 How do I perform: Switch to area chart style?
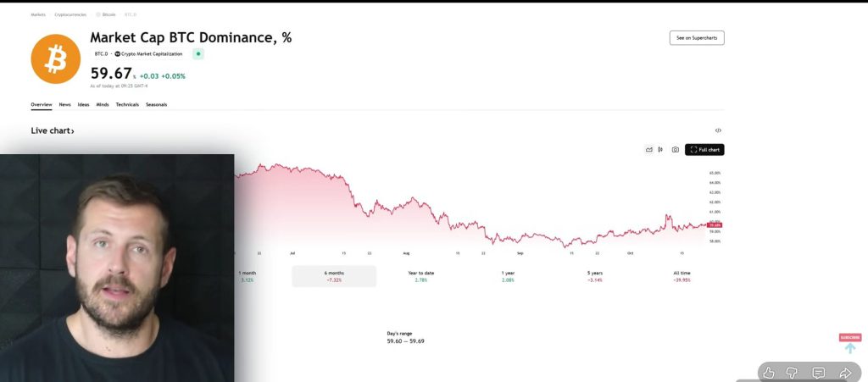pos(648,150)
